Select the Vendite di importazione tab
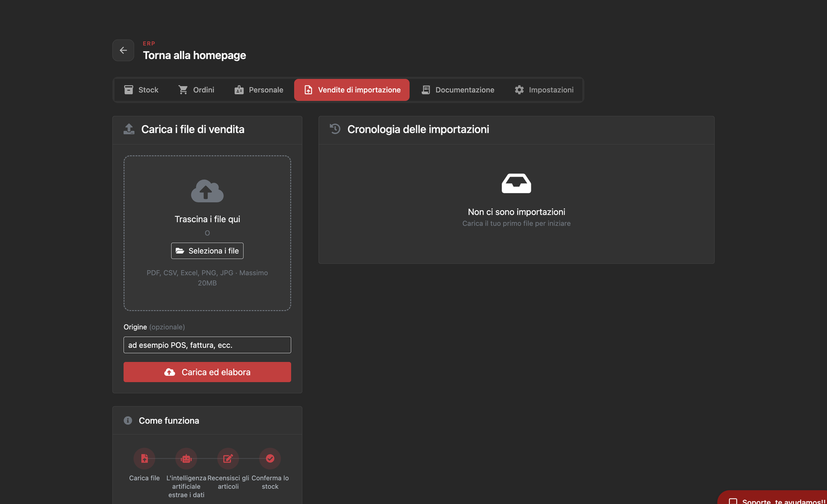This screenshot has width=827, height=504. [352, 90]
